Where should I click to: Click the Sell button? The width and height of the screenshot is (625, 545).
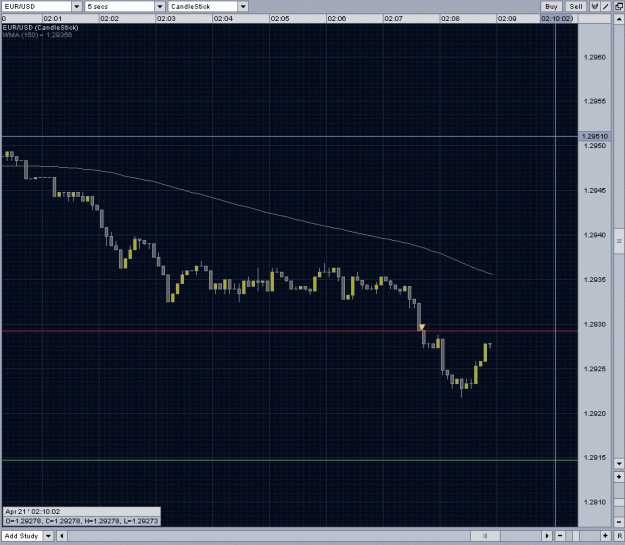[x=576, y=6]
